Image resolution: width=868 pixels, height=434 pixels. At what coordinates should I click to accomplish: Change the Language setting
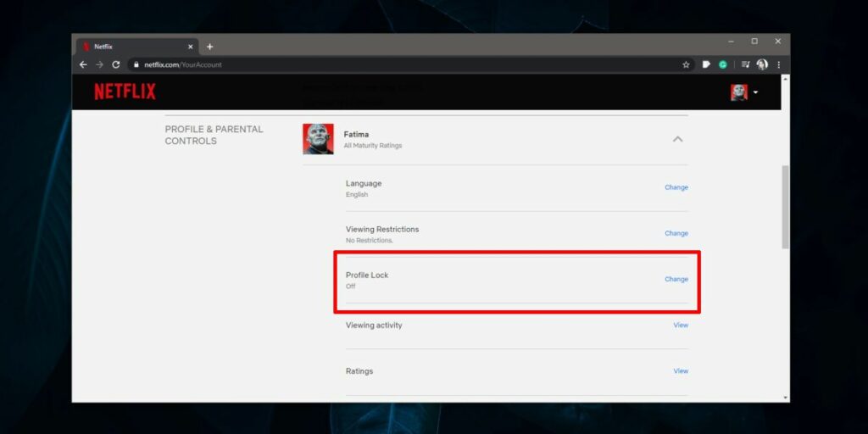coord(676,187)
